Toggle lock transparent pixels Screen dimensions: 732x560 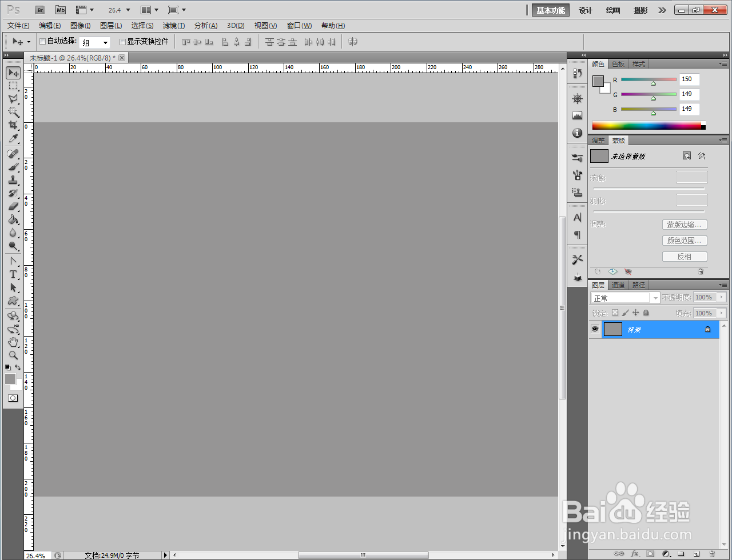(x=615, y=313)
